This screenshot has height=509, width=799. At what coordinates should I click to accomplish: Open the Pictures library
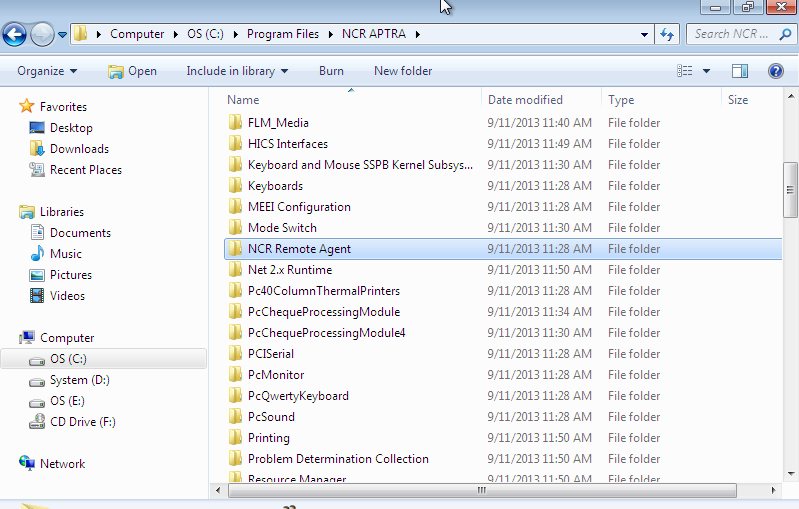coord(71,275)
